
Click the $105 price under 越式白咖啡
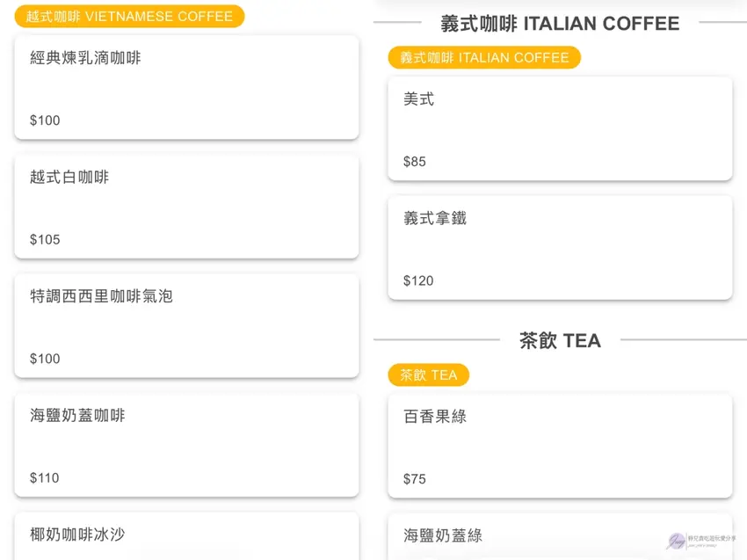click(45, 240)
